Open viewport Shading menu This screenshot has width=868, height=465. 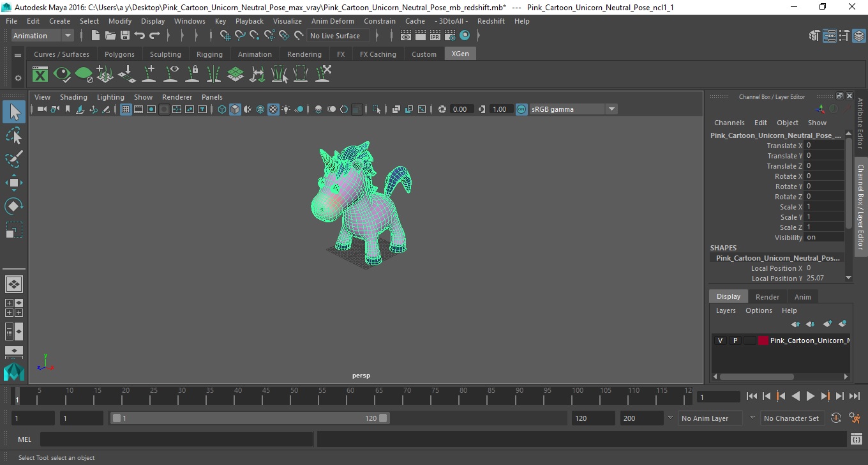click(73, 97)
